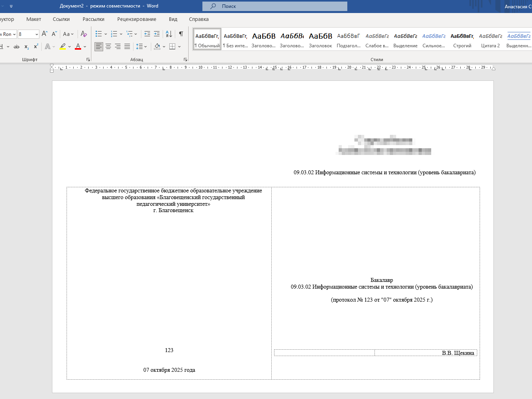The height and width of the screenshot is (399, 532).
Task: Apply the Строгий style
Action: [462, 40]
